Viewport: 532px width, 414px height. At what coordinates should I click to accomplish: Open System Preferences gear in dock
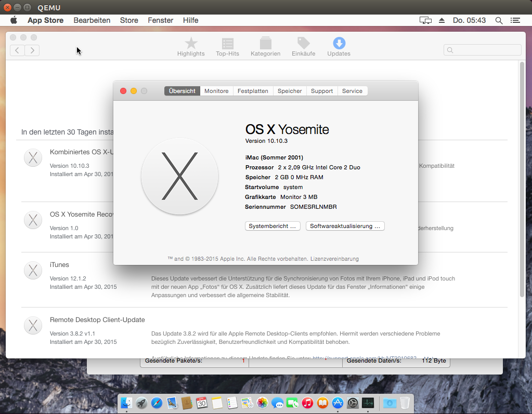click(x=353, y=403)
